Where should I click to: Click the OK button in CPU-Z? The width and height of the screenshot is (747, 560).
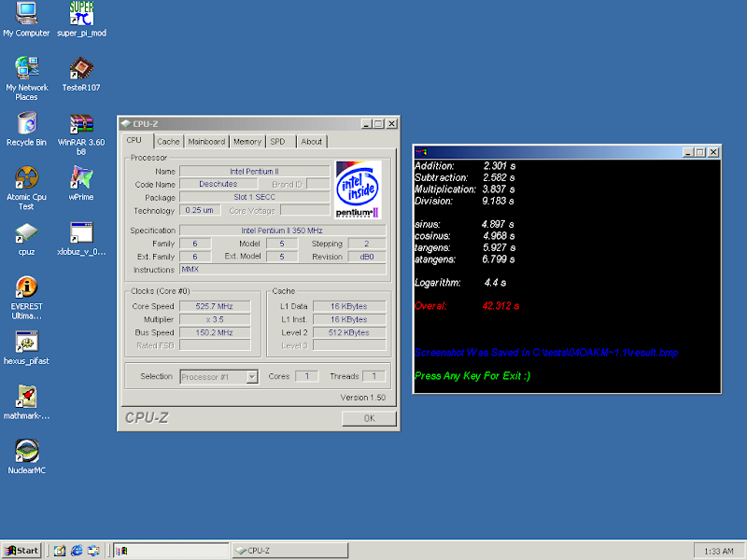click(x=369, y=418)
